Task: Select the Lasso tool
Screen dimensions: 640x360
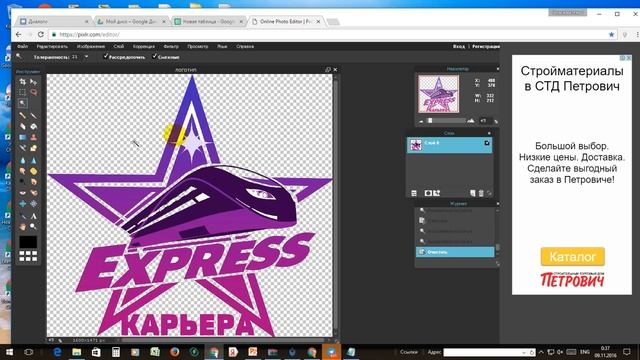Action: (x=33, y=92)
